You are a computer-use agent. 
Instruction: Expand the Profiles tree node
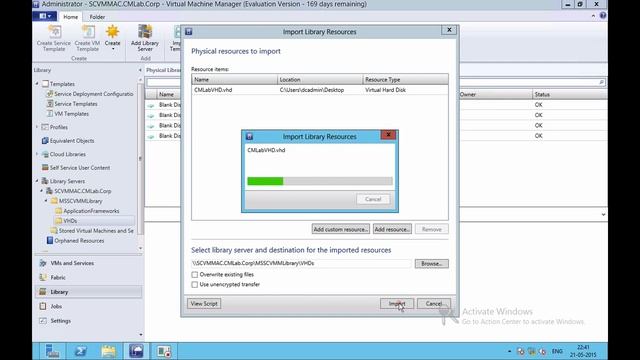click(37, 127)
